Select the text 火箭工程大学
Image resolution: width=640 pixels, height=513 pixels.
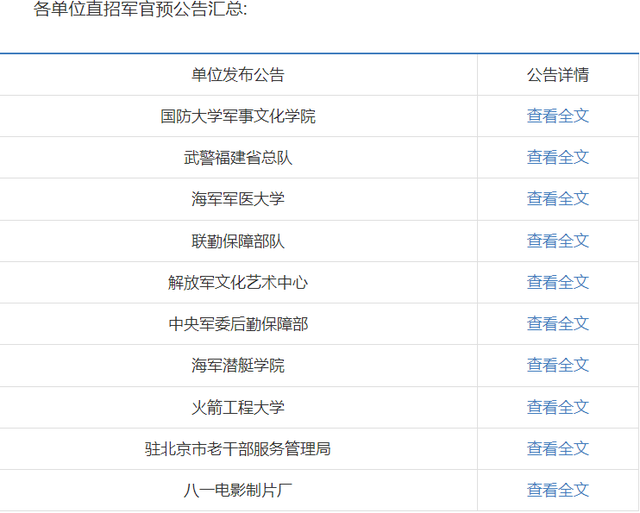[238, 407]
